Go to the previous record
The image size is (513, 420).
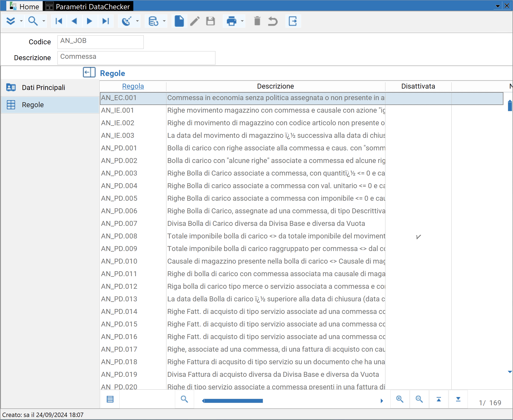click(x=74, y=21)
